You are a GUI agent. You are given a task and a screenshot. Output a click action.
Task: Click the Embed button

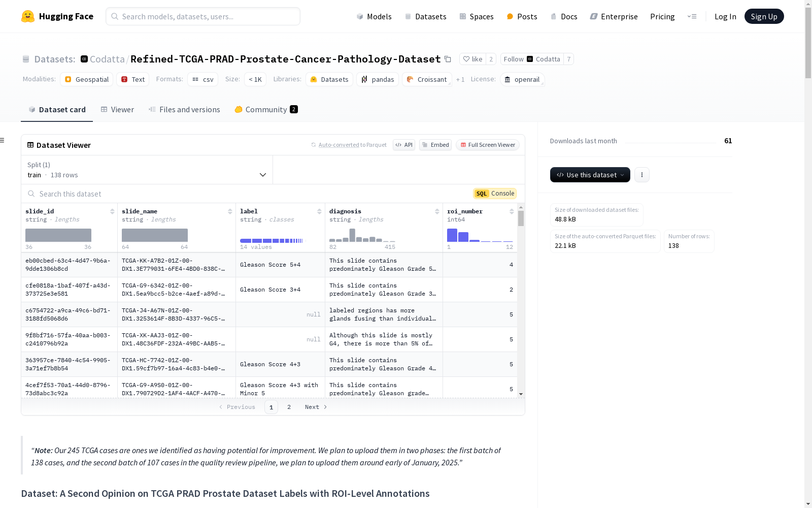click(x=435, y=145)
